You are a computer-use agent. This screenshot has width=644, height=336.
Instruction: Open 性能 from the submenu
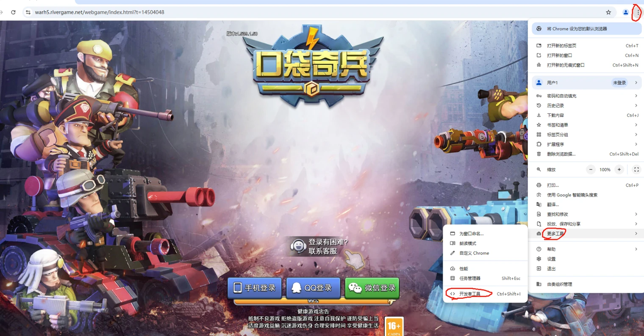point(485,269)
